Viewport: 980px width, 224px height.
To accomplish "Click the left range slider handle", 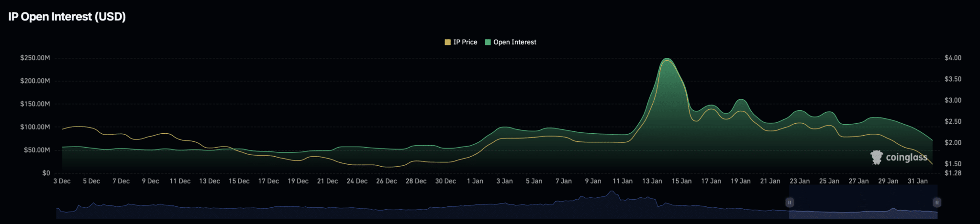I will 790,203.
